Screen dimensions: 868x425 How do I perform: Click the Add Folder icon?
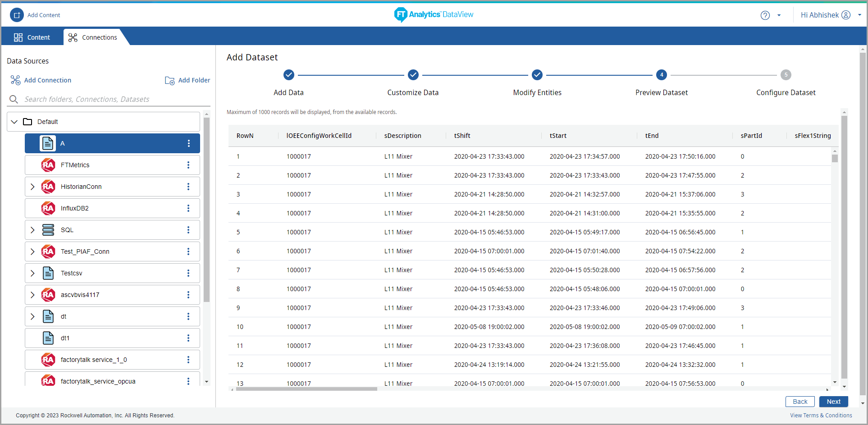pos(169,80)
